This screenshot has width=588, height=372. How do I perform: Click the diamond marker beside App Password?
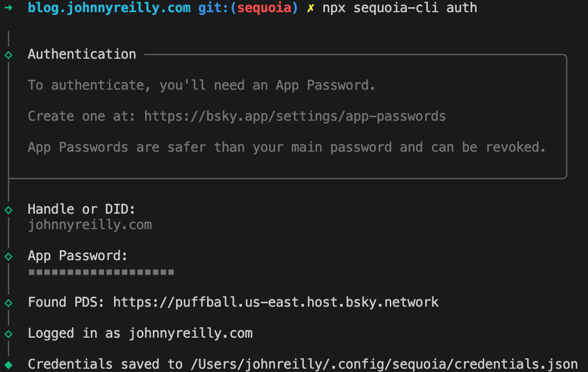point(8,256)
